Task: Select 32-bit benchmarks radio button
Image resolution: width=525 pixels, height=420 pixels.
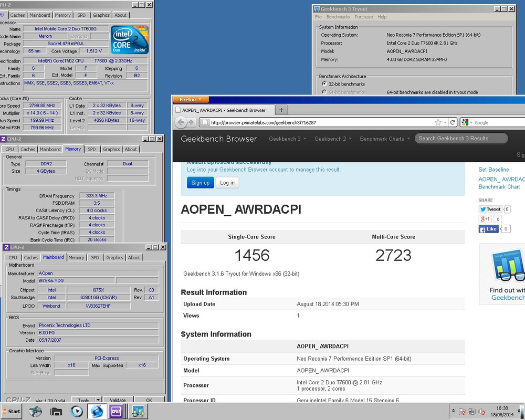Action: point(324,83)
